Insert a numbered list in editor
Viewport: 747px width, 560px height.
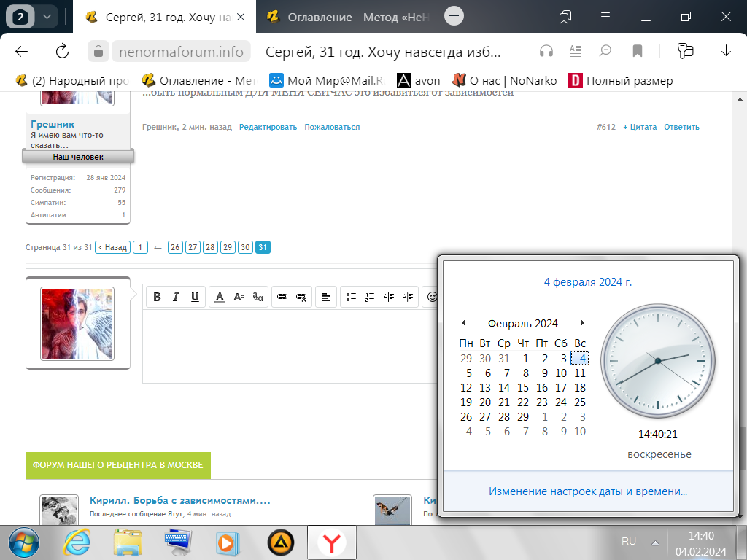(x=370, y=297)
